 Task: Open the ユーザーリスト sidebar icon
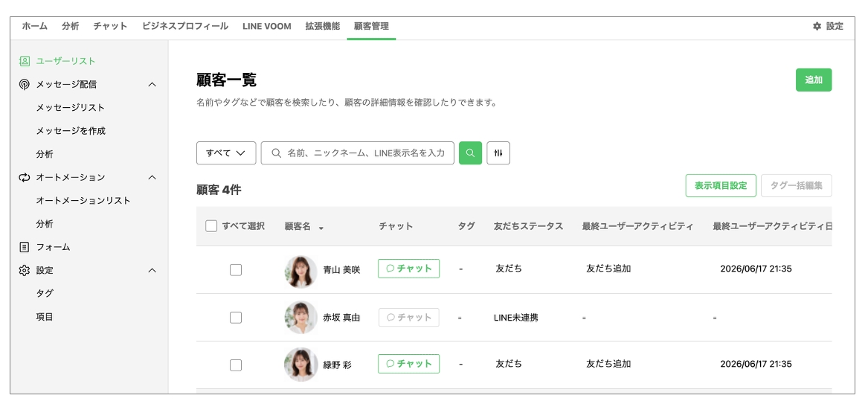[24, 61]
